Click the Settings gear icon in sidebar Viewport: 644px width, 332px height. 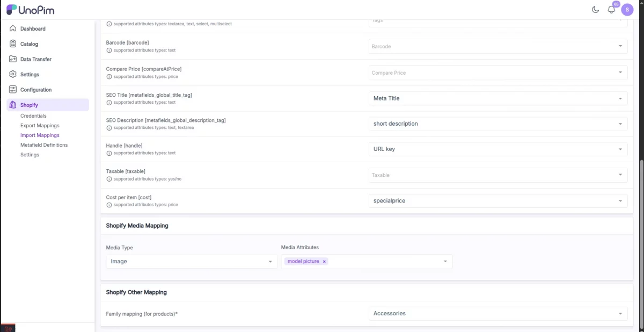point(13,75)
